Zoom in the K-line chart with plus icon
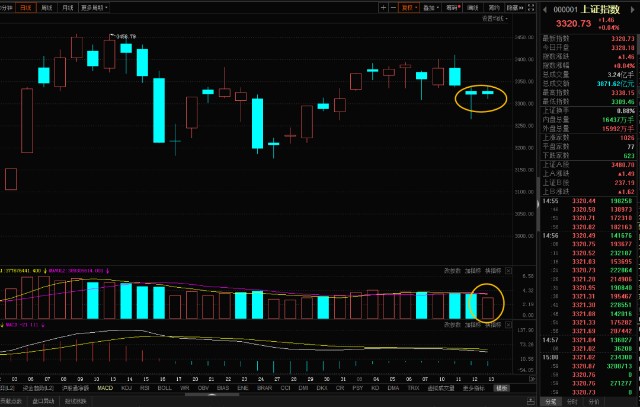640x407 pixels. coord(383,7)
